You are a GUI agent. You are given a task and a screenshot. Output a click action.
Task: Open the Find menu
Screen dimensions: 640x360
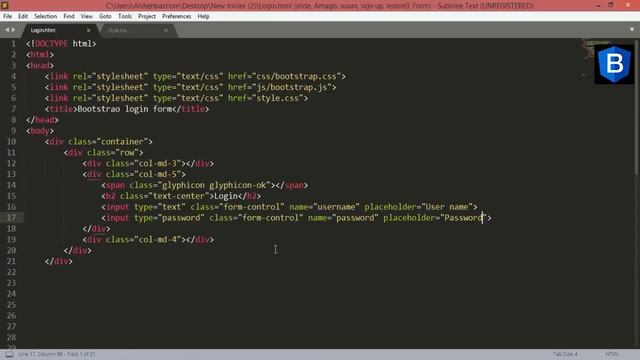point(69,16)
